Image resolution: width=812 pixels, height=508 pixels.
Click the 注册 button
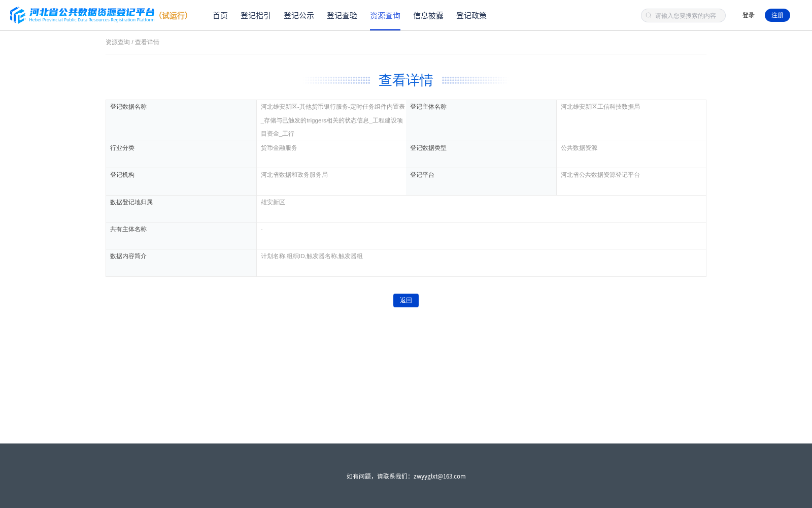(777, 15)
